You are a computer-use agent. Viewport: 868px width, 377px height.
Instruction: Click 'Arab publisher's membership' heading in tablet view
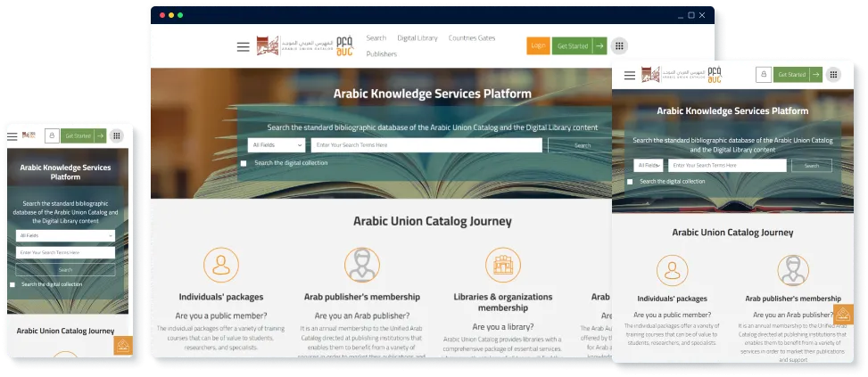pos(793,299)
